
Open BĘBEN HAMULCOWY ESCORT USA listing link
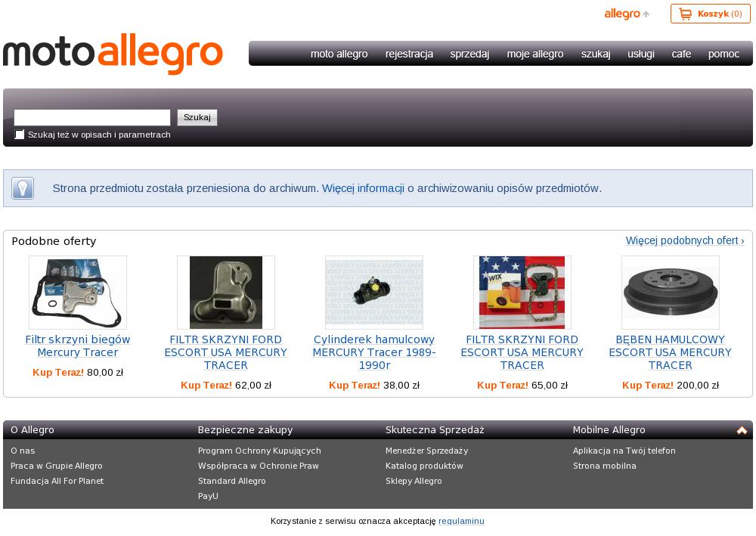(x=670, y=352)
